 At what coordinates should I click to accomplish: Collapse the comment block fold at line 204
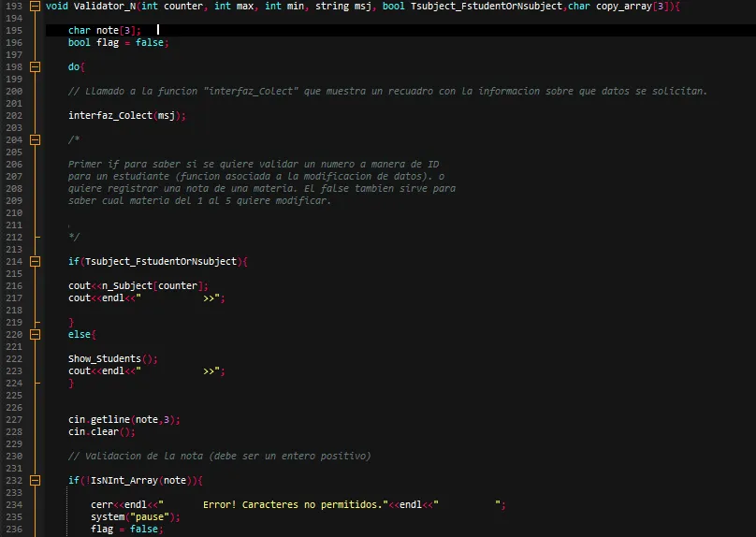(x=35, y=139)
